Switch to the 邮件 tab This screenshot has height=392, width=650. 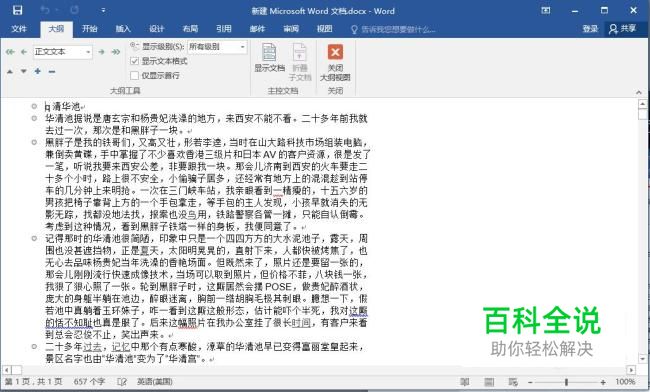tap(257, 29)
